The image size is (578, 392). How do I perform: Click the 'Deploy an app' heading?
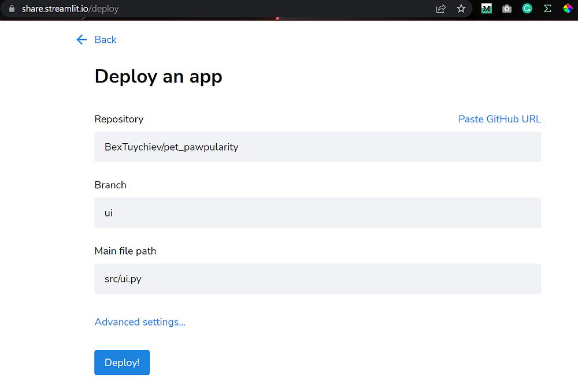click(x=158, y=76)
